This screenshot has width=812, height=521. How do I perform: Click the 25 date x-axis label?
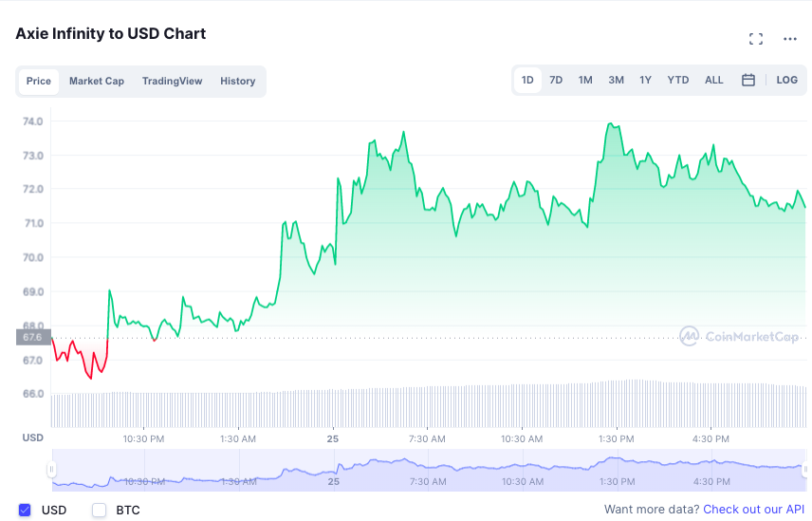click(x=332, y=439)
